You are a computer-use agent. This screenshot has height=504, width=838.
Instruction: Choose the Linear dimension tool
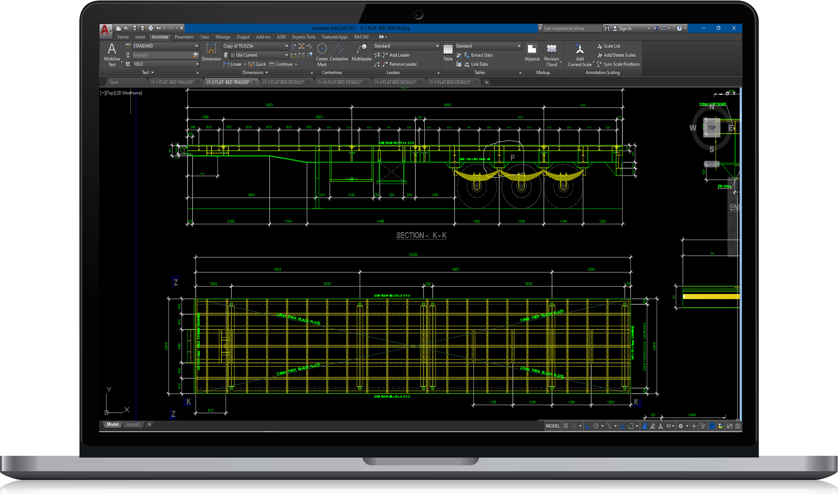(x=233, y=64)
